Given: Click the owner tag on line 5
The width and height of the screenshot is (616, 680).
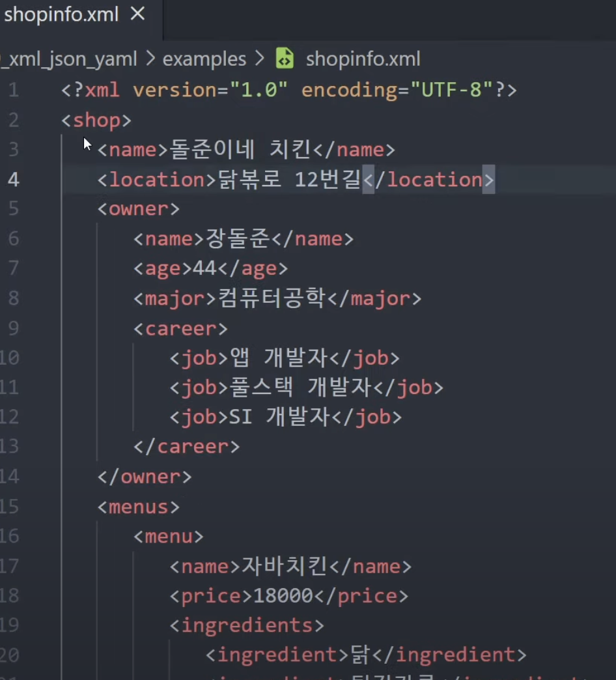Looking at the screenshot, I should 137,209.
